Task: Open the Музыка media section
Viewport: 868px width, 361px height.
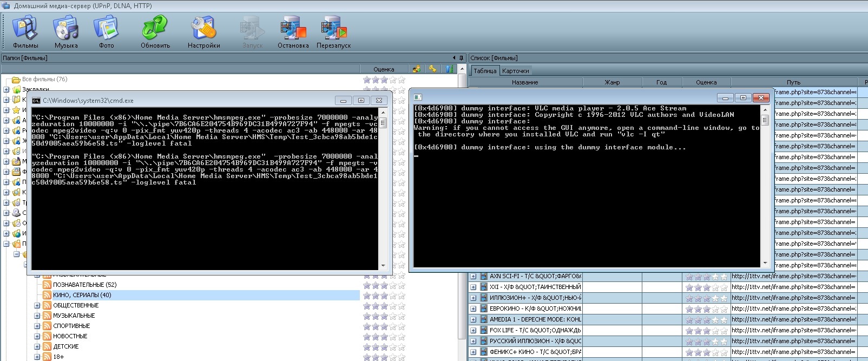Action: click(x=65, y=31)
